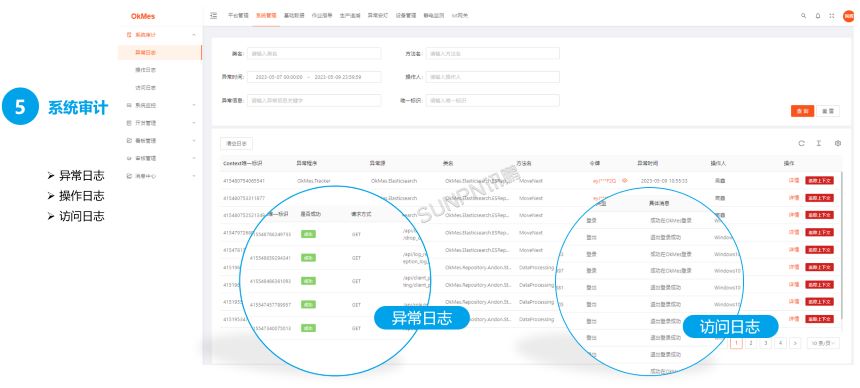Open 操作日志 in the sidebar

(145, 70)
